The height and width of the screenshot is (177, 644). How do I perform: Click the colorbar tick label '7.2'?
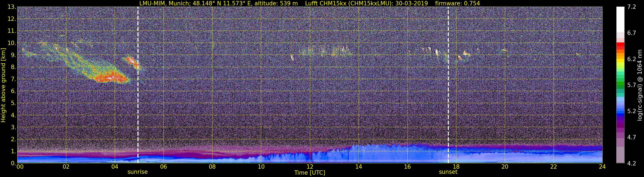pyautogui.click(x=632, y=7)
